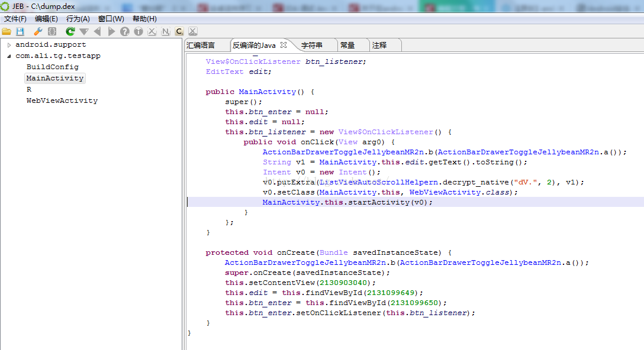Click the save floppy disk icon
This screenshot has height=350, width=644.
[20, 31]
